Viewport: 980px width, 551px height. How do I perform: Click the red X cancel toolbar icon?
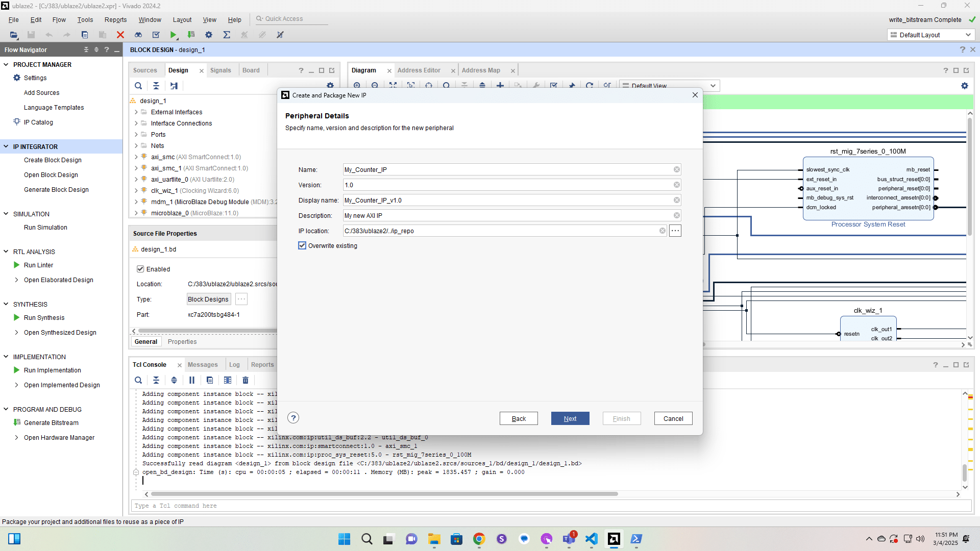(x=120, y=35)
